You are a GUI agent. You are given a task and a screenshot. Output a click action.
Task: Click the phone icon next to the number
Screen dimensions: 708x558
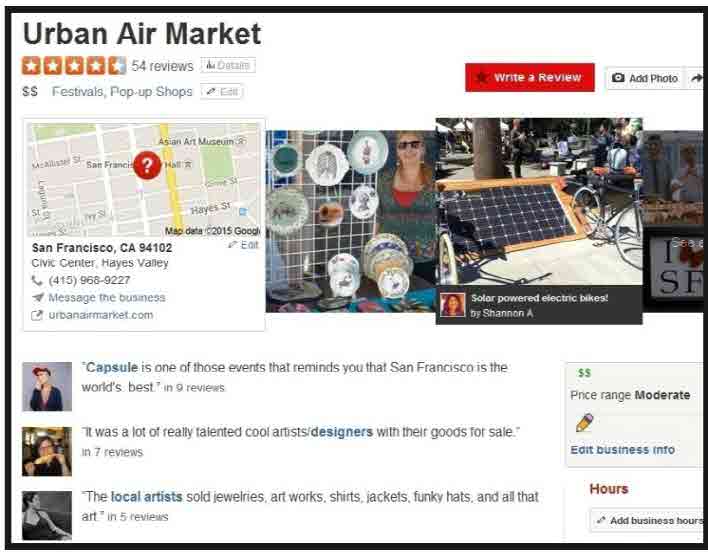point(37,280)
